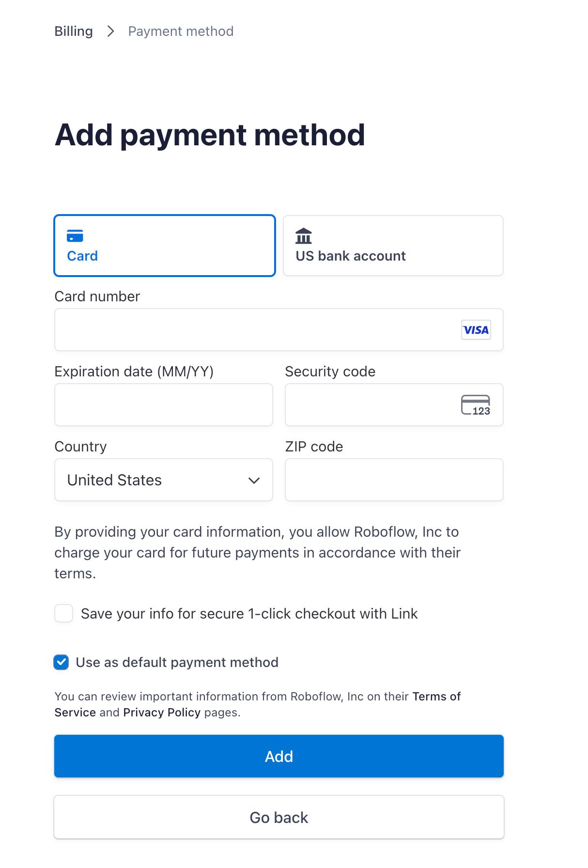The image size is (588, 868).
Task: Click the bank building icon
Action: coord(304,236)
